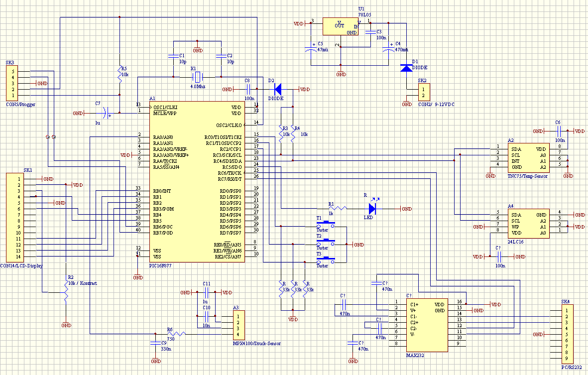Click diode D2 next to capacitor C8
This screenshot has height=375, width=588.
(x=278, y=90)
